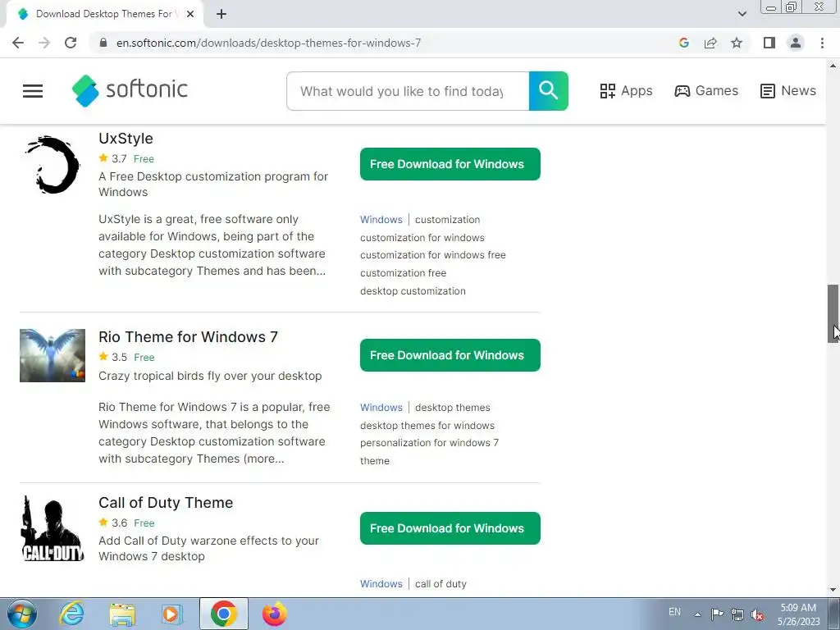
Task: Click 'customization for windows free' tag
Action: click(433, 255)
